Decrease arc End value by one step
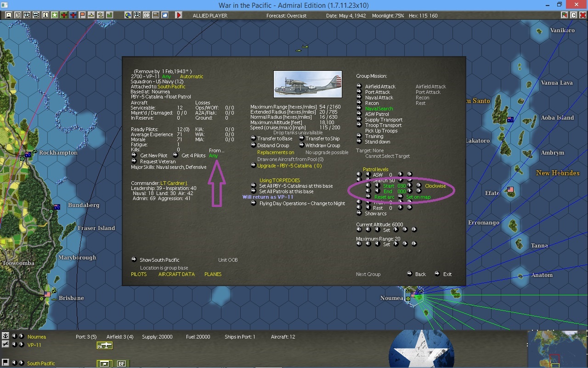 click(377, 191)
